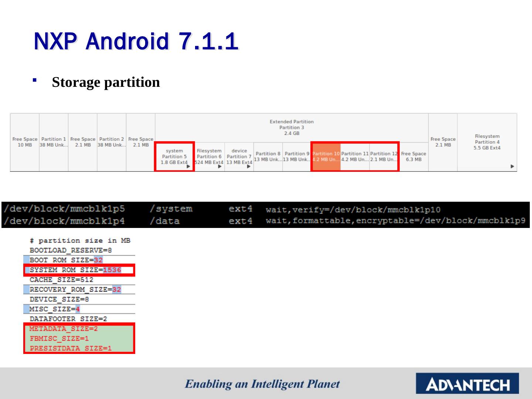Click the SYSTEM_ROM_SIZE=1536 line

click(x=75, y=270)
